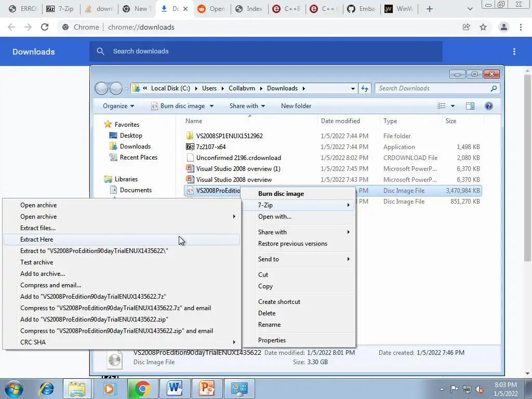
Task: Click the taskbar clock showing 8:03 PM
Action: coord(506,389)
